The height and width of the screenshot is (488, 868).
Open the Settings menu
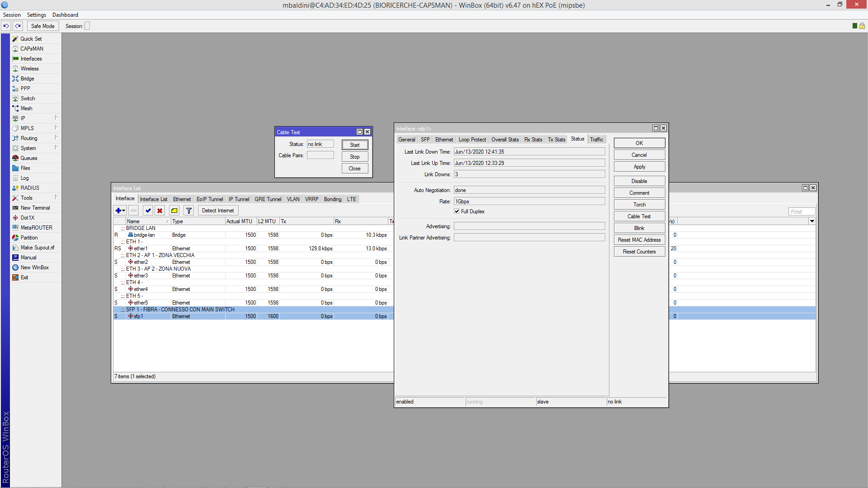[36, 15]
